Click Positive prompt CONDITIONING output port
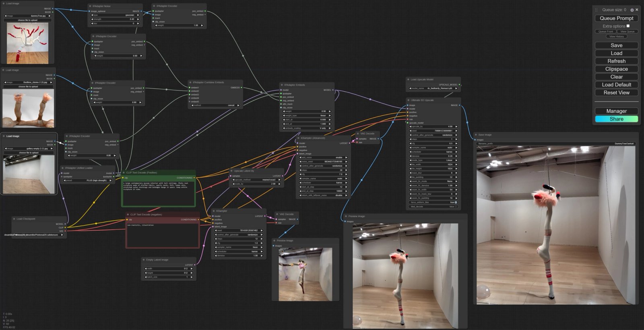 (194, 178)
